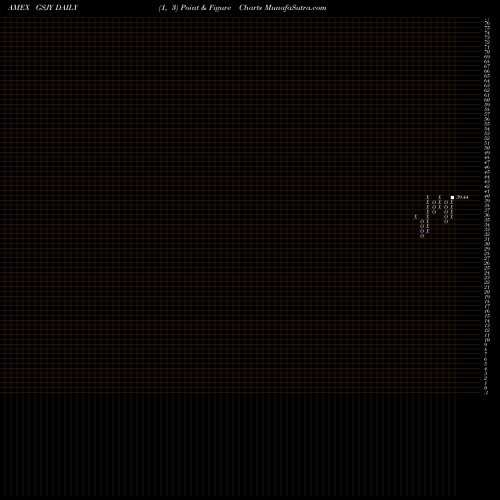Click the white current-price square marker
The height and width of the screenshot is (500, 500).
coord(452,197)
